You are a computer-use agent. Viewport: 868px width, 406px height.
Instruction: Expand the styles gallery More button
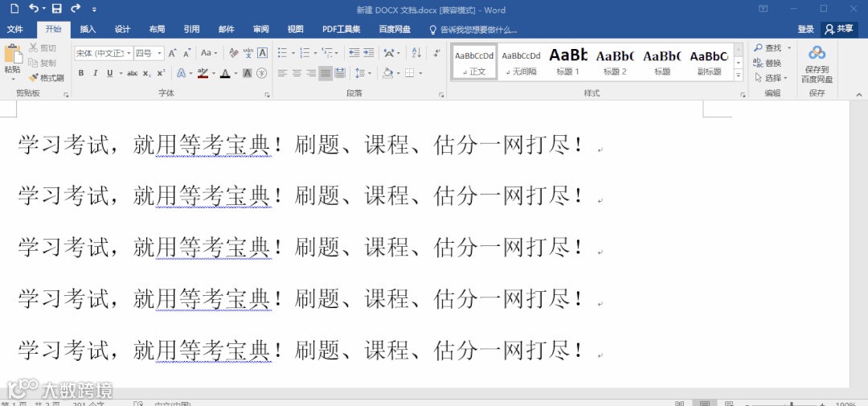(738, 76)
